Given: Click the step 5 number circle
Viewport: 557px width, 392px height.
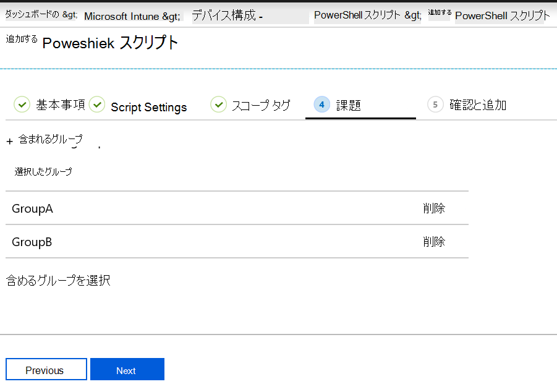Looking at the screenshot, I should [435, 104].
